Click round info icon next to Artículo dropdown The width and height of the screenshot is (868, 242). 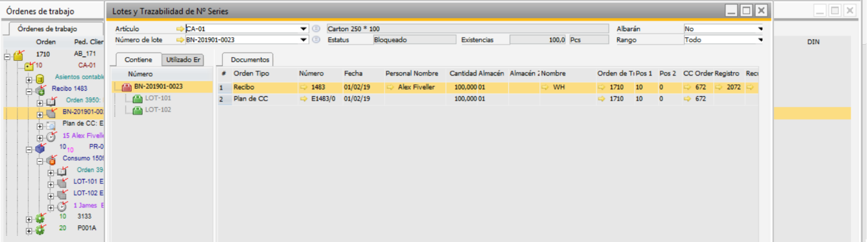316,29
